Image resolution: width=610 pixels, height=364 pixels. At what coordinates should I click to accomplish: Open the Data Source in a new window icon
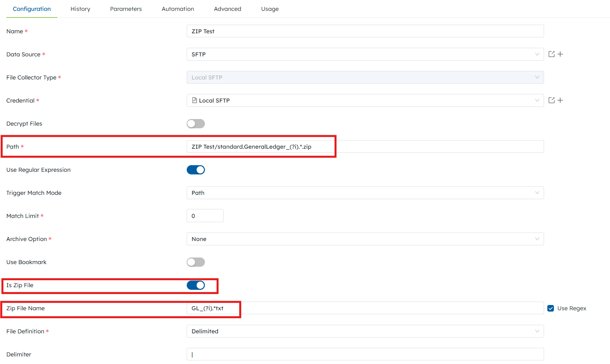[x=551, y=54]
